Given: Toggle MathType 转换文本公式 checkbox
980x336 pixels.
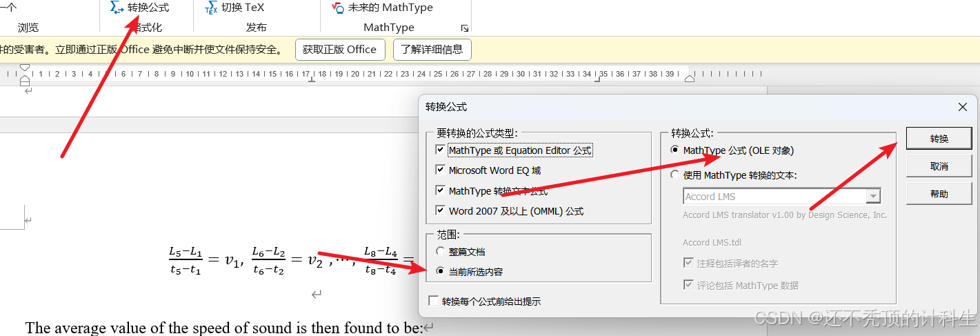Looking at the screenshot, I should click(441, 190).
